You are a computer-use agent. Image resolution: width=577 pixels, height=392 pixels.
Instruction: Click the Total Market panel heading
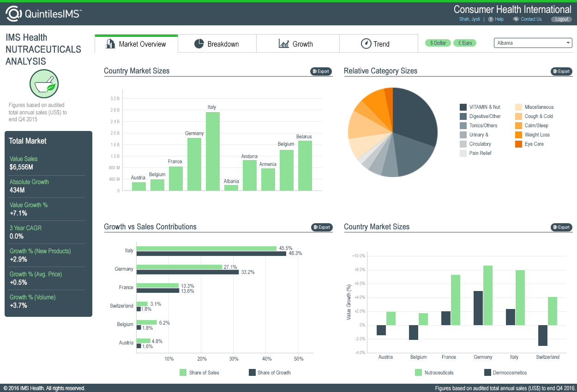(x=28, y=141)
